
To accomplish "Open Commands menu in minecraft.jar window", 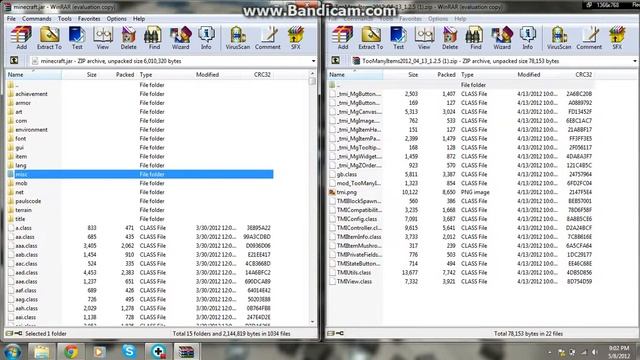I will pyautogui.click(x=37, y=19).
